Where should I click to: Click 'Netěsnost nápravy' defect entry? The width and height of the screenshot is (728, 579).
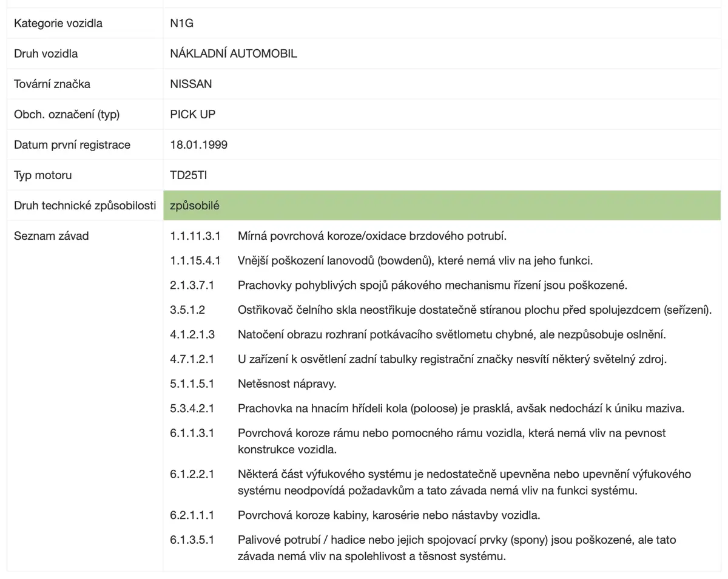pos(287,384)
